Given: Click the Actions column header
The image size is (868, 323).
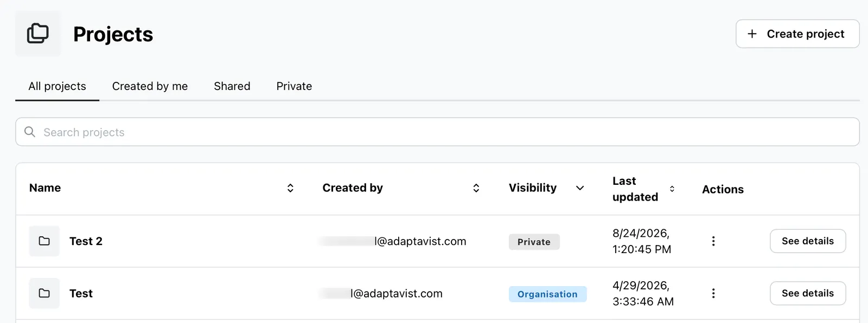Looking at the screenshot, I should click(x=723, y=189).
